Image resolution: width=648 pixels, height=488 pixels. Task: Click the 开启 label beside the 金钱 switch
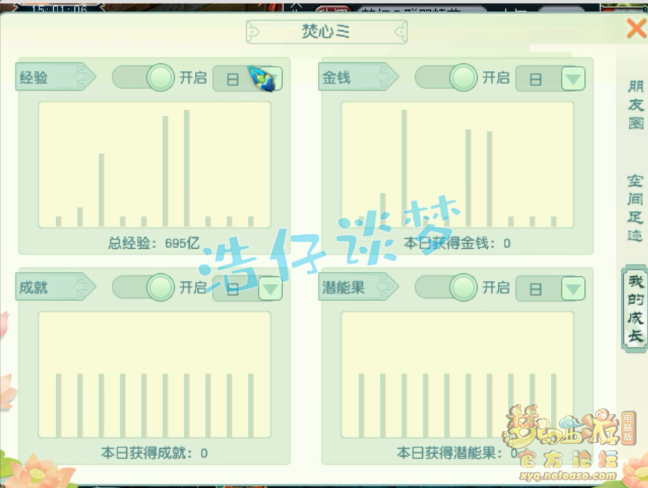(x=496, y=77)
